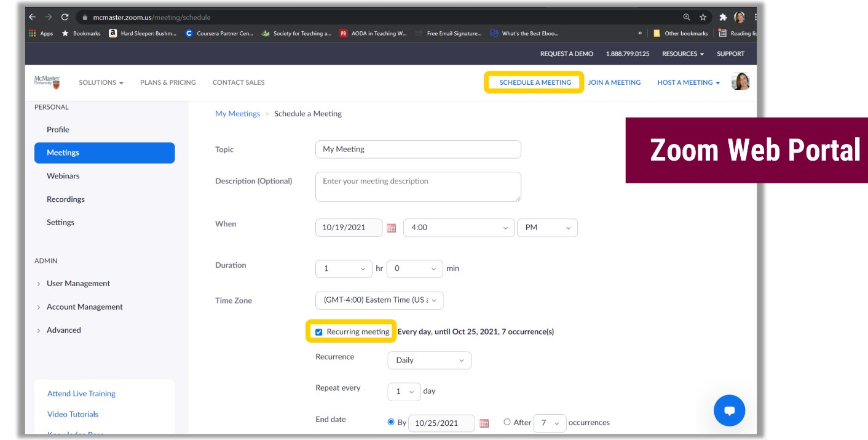868x440 pixels.
Task: Open the Solutions menu in navigation
Action: 101,82
